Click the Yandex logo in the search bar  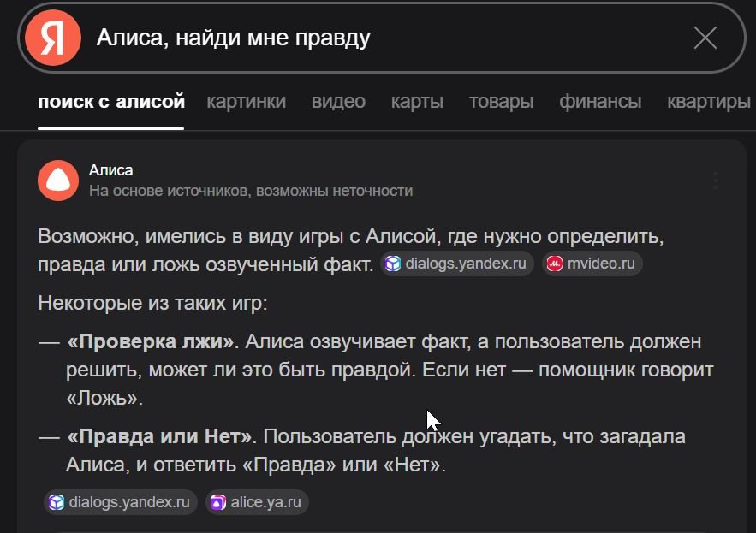click(53, 38)
